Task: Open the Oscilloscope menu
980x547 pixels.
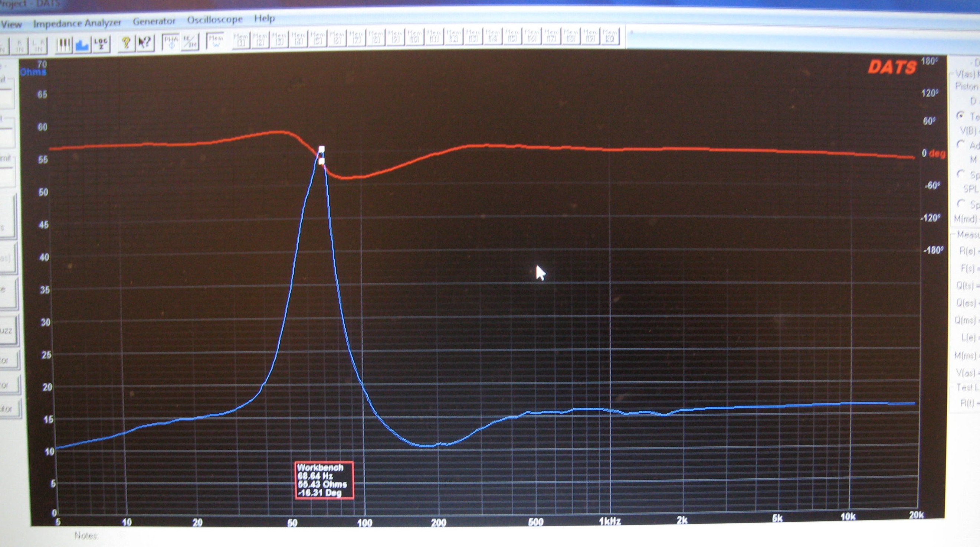Action: (214, 20)
